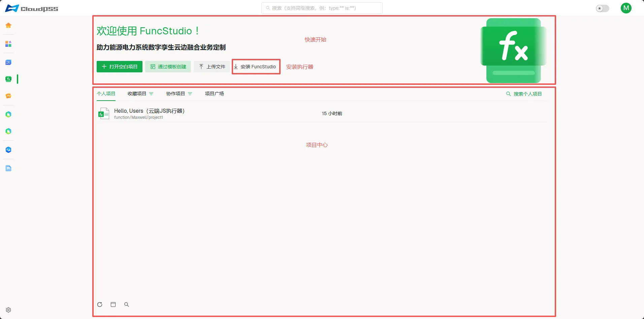Refresh the project list
This screenshot has height=319, width=644.
click(x=100, y=305)
